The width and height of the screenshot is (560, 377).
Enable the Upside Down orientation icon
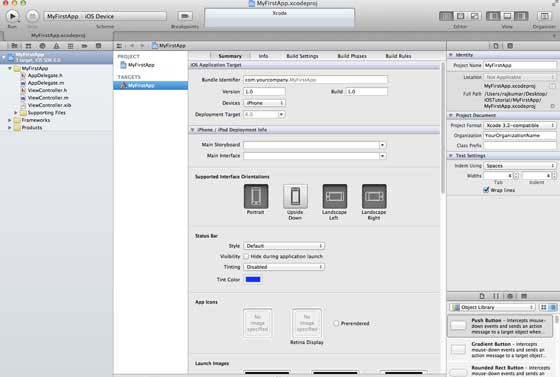pyautogui.click(x=295, y=196)
